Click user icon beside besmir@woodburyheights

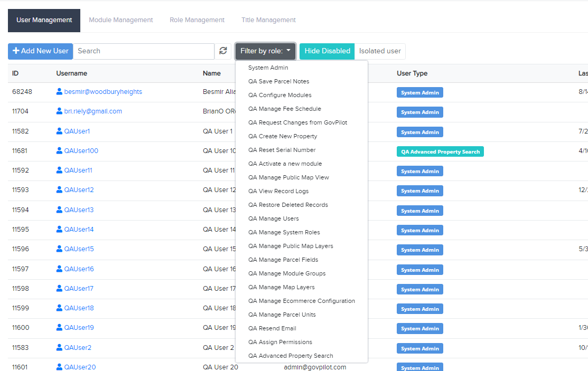click(x=60, y=91)
